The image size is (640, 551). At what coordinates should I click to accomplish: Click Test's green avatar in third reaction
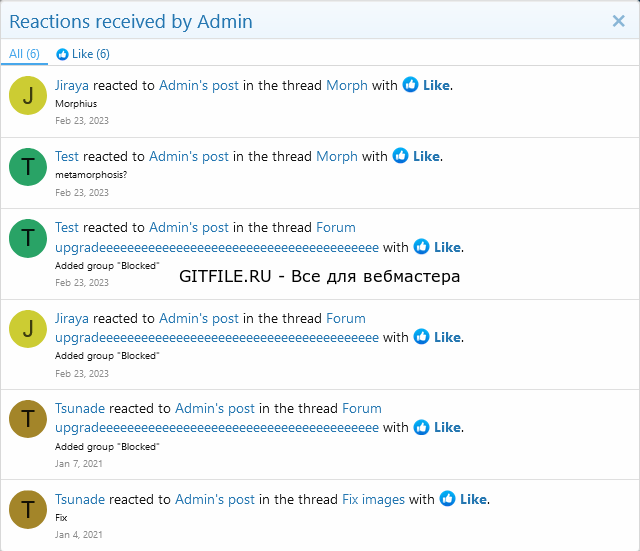tap(28, 238)
